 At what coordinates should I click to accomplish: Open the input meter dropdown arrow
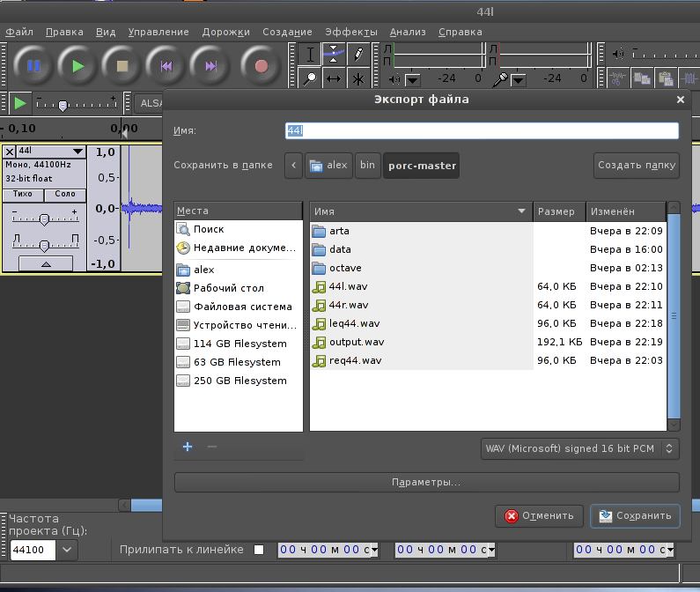coord(519,80)
